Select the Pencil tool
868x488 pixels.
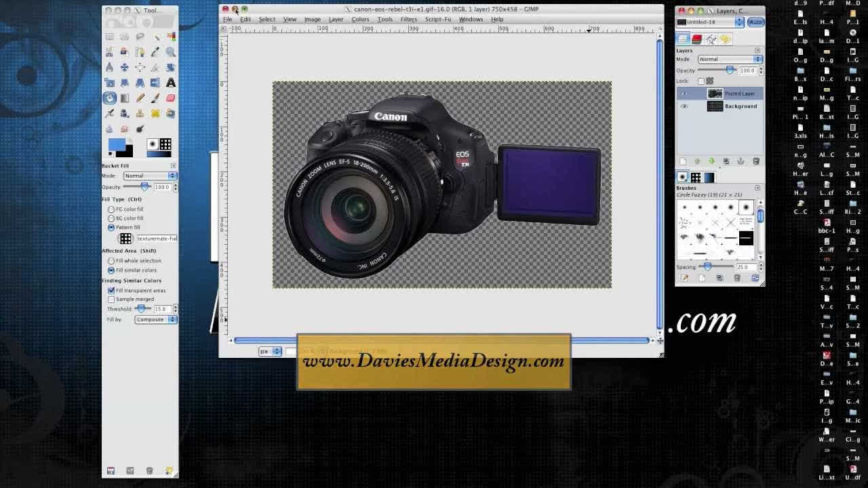pyautogui.click(x=140, y=98)
